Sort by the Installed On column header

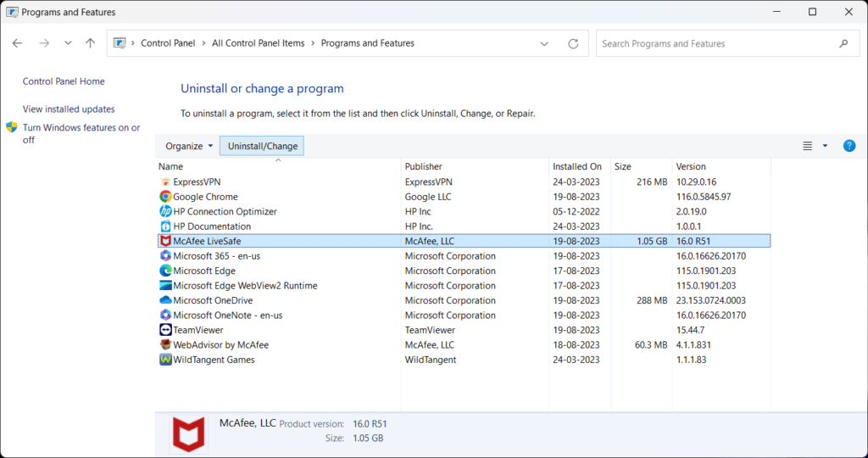click(x=580, y=166)
